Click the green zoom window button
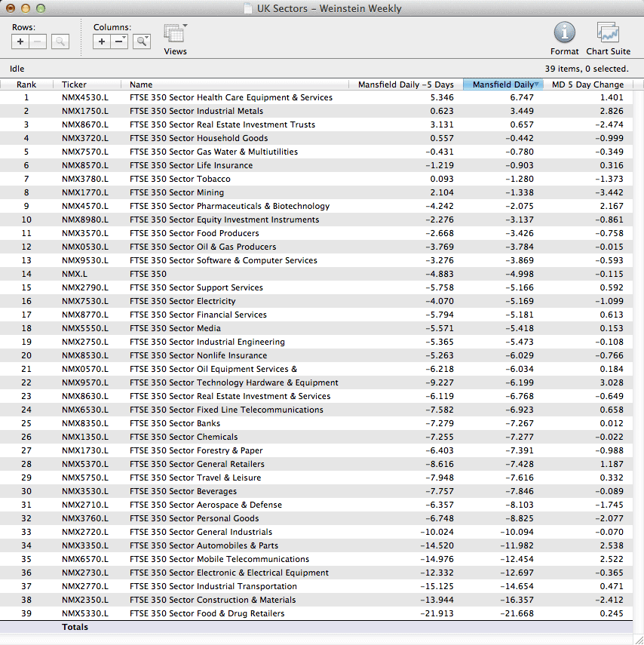 pyautogui.click(x=41, y=9)
